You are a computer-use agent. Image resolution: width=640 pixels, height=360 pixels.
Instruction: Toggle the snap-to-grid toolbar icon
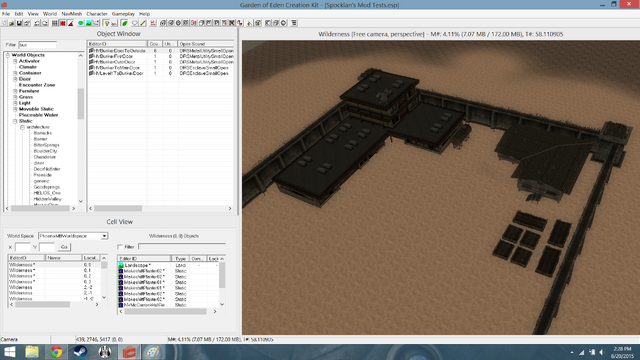tap(55, 23)
